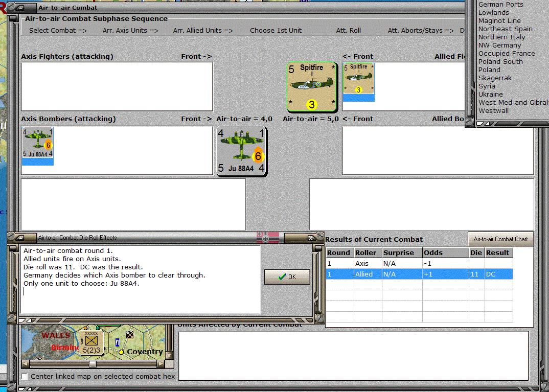Select Occupied France in the map list
Screen dimensions: 549x392
(507, 54)
